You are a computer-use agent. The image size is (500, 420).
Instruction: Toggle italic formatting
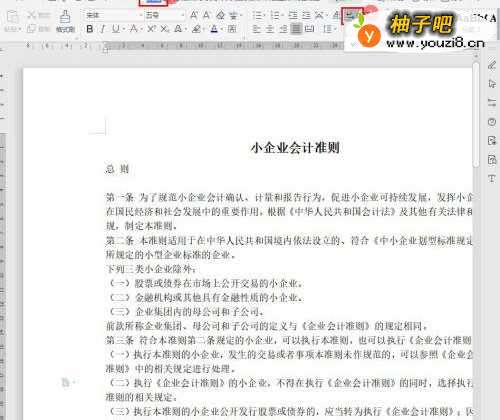(x=103, y=29)
